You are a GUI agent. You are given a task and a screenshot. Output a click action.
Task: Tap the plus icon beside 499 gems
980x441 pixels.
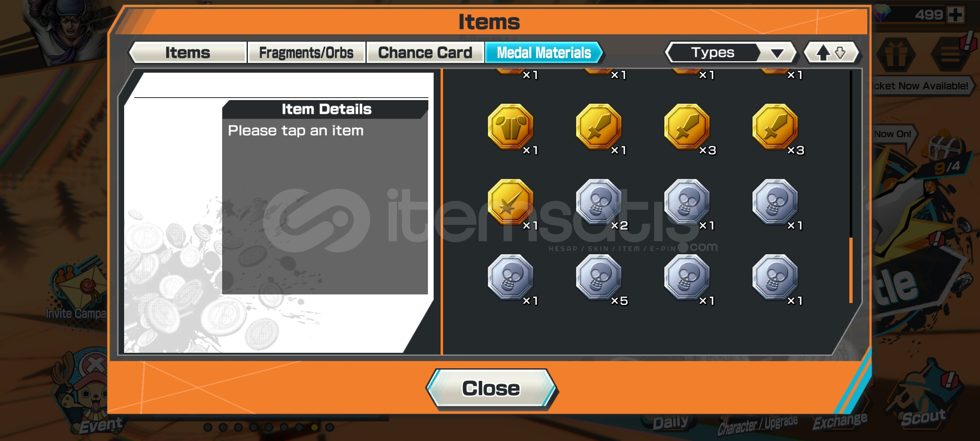955,15
